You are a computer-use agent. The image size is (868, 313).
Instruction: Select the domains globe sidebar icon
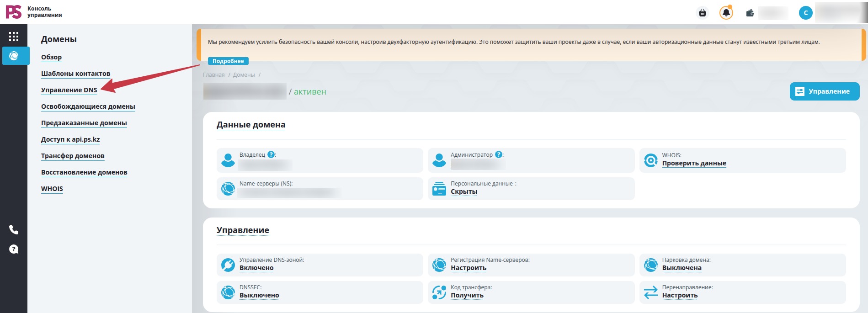[14, 56]
